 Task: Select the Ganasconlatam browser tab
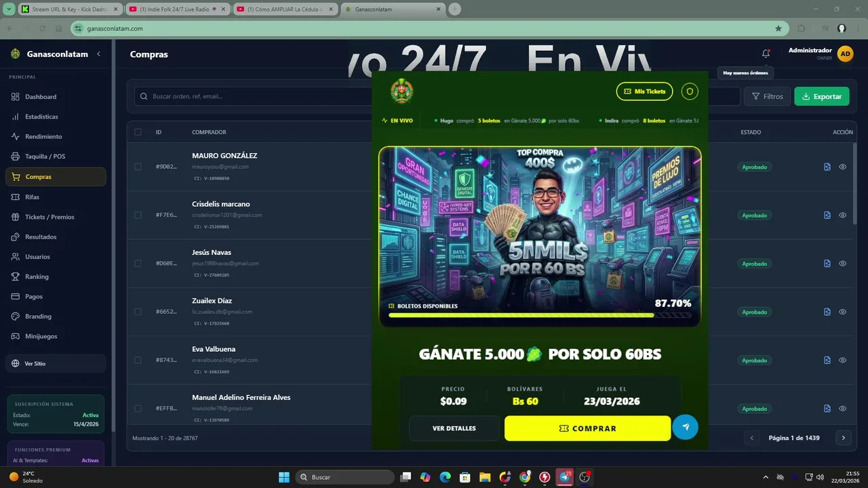[x=393, y=9]
